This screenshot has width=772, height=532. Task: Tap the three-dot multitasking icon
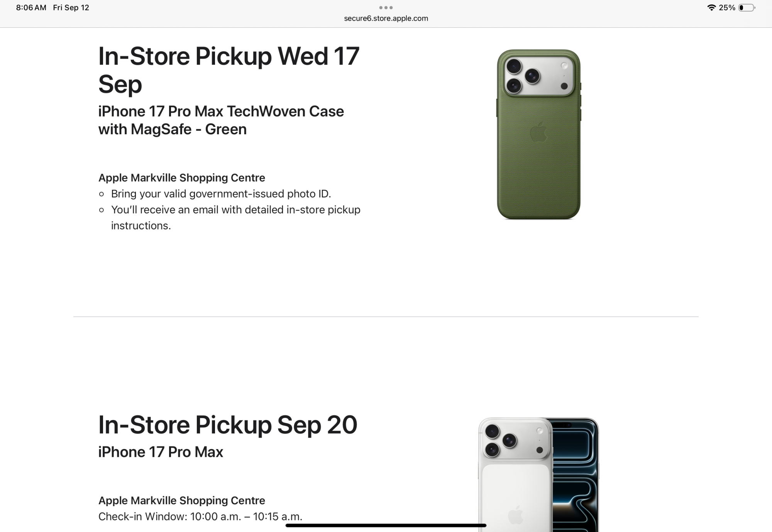[x=386, y=8]
